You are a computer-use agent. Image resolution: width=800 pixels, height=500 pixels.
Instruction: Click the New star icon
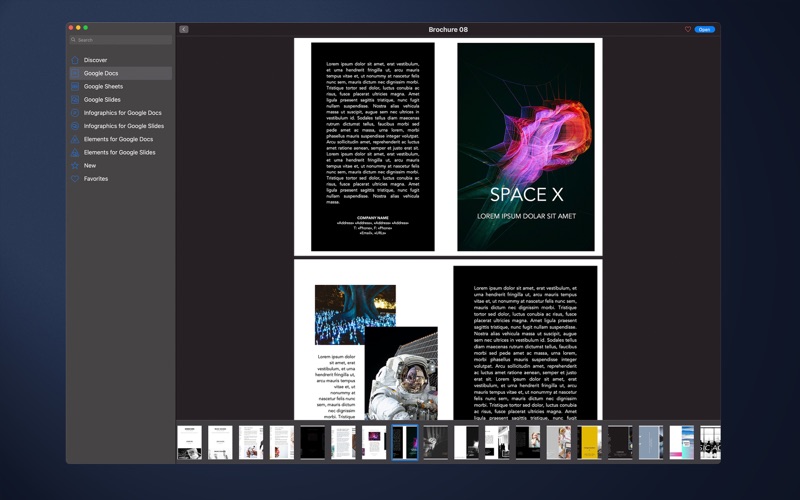pyautogui.click(x=75, y=166)
